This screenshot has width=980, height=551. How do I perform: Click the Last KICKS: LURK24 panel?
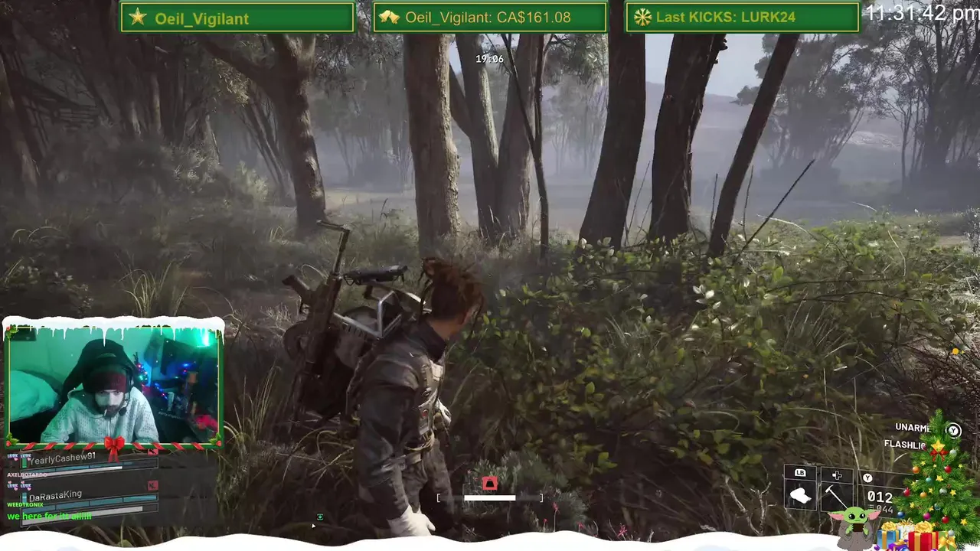point(743,17)
